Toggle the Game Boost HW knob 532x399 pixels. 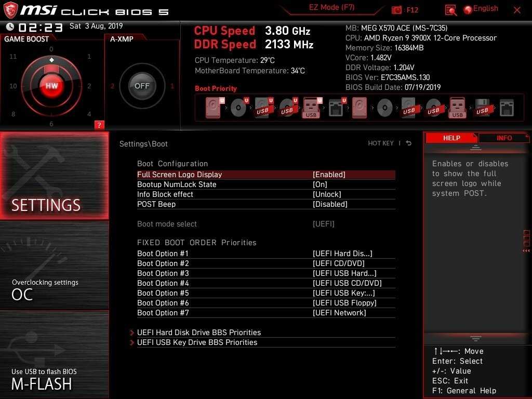tap(51, 86)
